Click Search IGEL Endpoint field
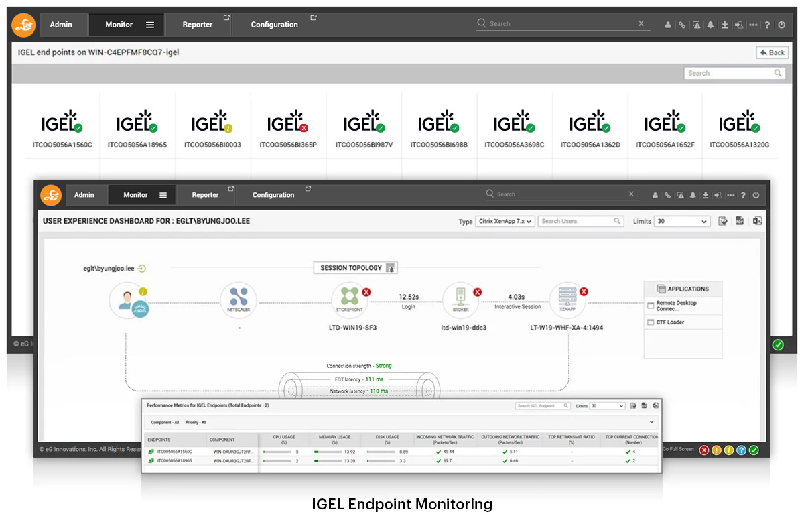The image size is (804, 532). coord(543,406)
